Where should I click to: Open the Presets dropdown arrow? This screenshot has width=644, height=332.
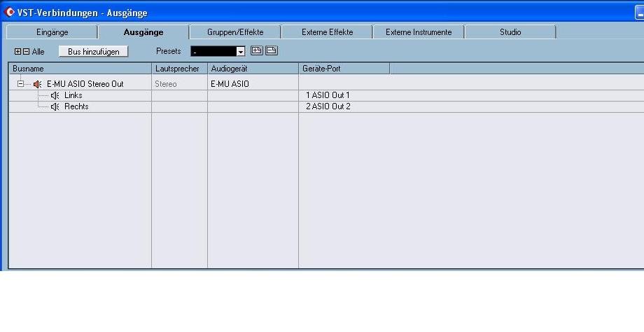241,51
